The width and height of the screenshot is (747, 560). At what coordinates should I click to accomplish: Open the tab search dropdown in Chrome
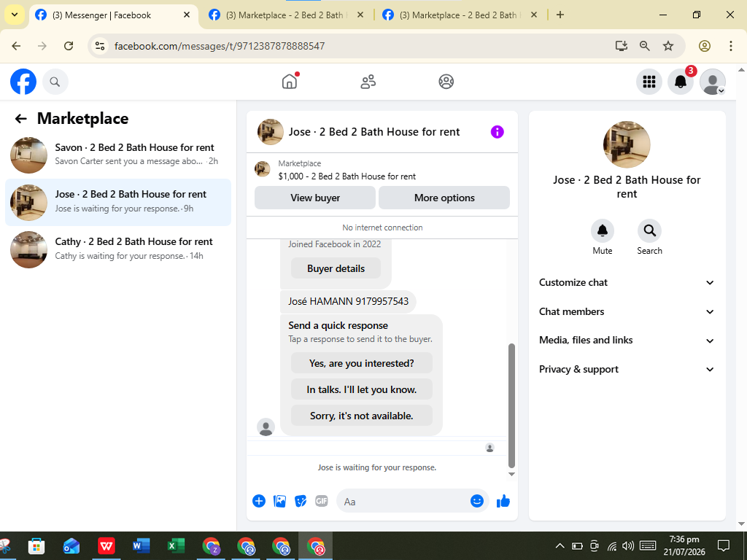tap(15, 15)
